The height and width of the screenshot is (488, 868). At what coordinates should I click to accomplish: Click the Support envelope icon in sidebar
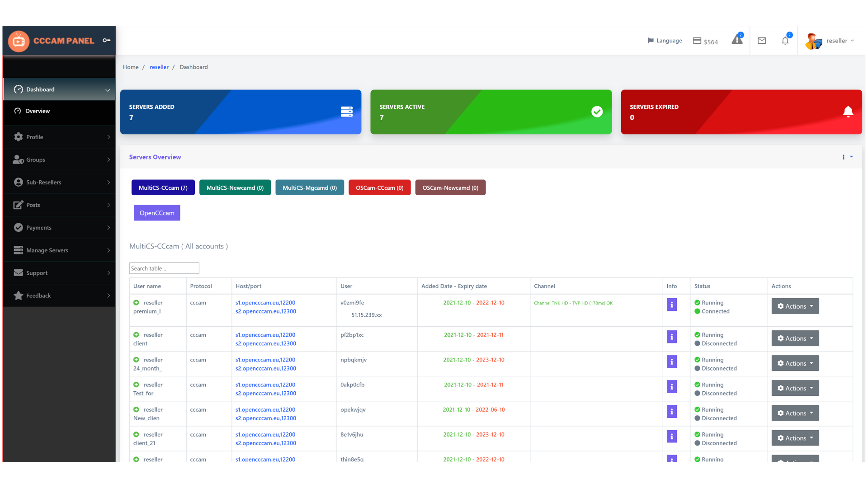tap(19, 272)
